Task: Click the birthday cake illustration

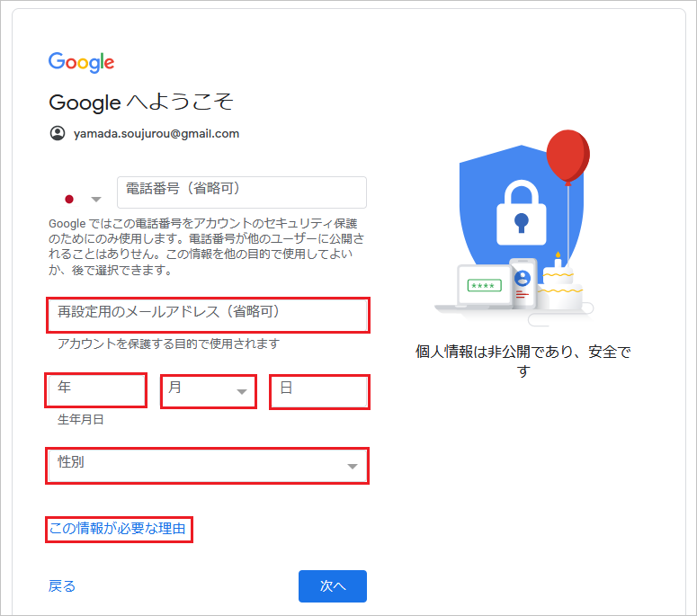Action: [559, 284]
